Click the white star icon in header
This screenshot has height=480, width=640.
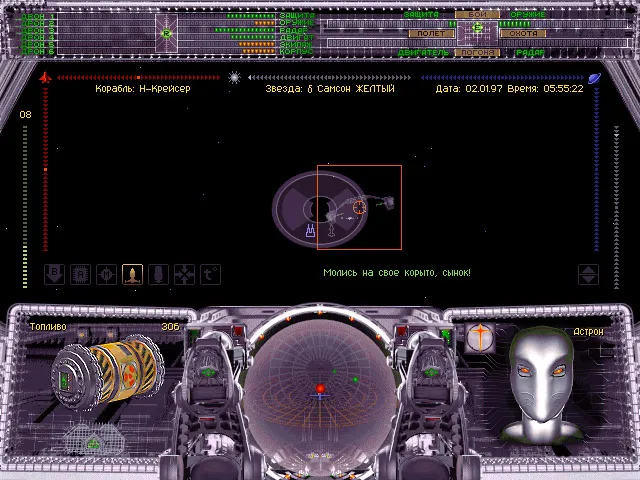click(x=234, y=77)
